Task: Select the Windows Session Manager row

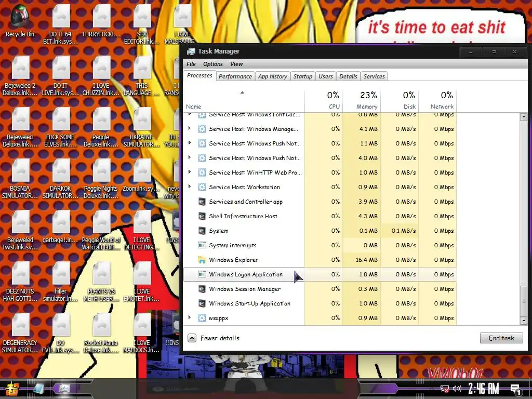Action: click(320, 289)
